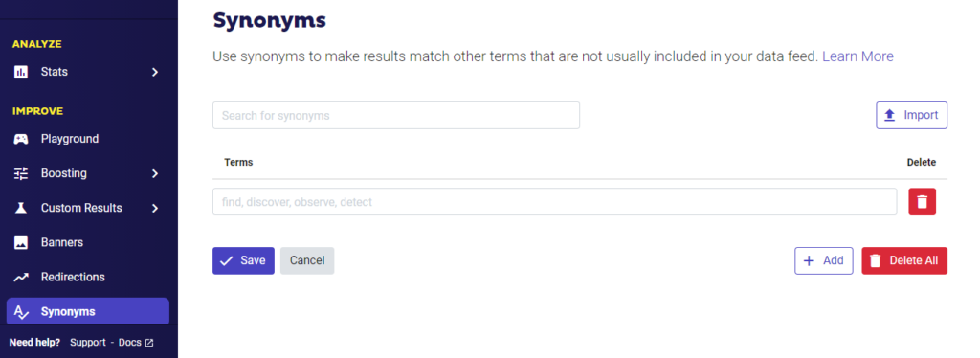Expand the Stats submenu chevron

pos(155,72)
